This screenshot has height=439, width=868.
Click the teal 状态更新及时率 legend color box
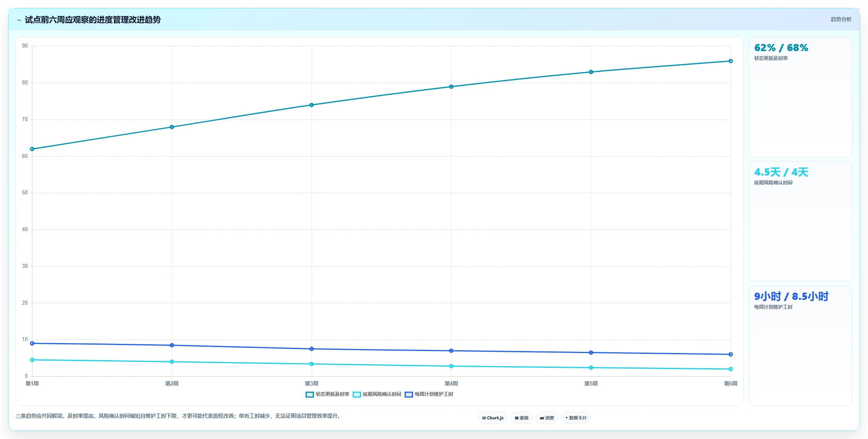tap(310, 395)
